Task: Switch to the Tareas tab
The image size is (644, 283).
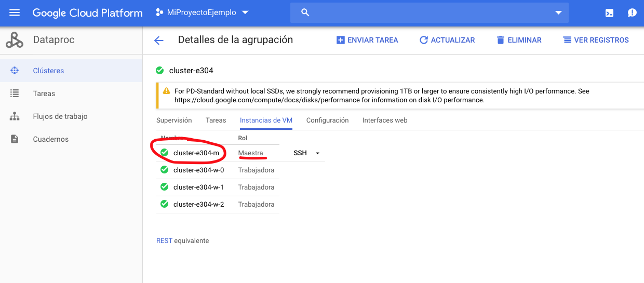Action: click(x=216, y=120)
